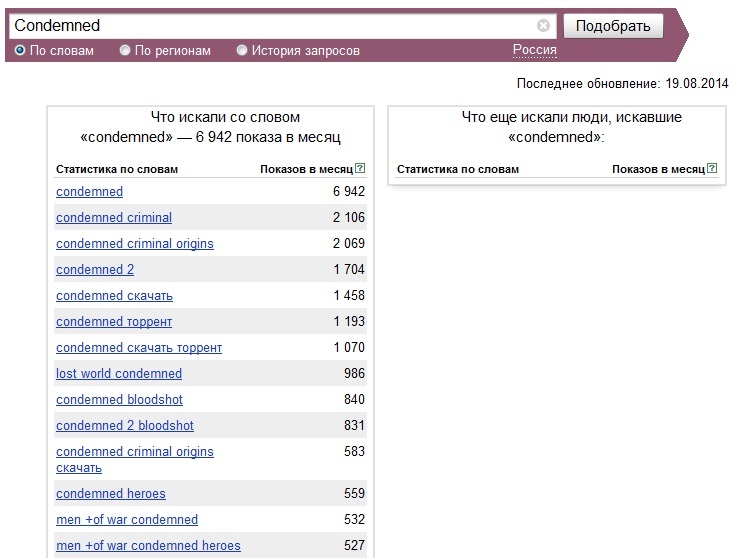Viewport: 736px width, 558px height.
Task: Open help icon in left table header
Action: point(360,168)
